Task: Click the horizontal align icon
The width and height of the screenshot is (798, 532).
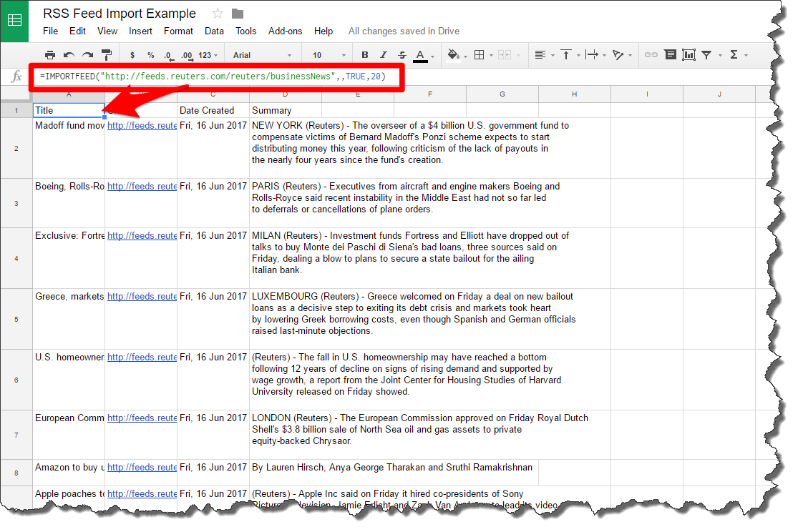Action: point(540,55)
